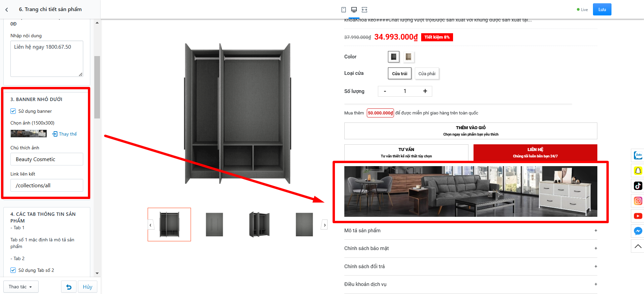644x294 pixels.
Task: Click the banner image thumbnail in the sidebar
Action: click(29, 134)
